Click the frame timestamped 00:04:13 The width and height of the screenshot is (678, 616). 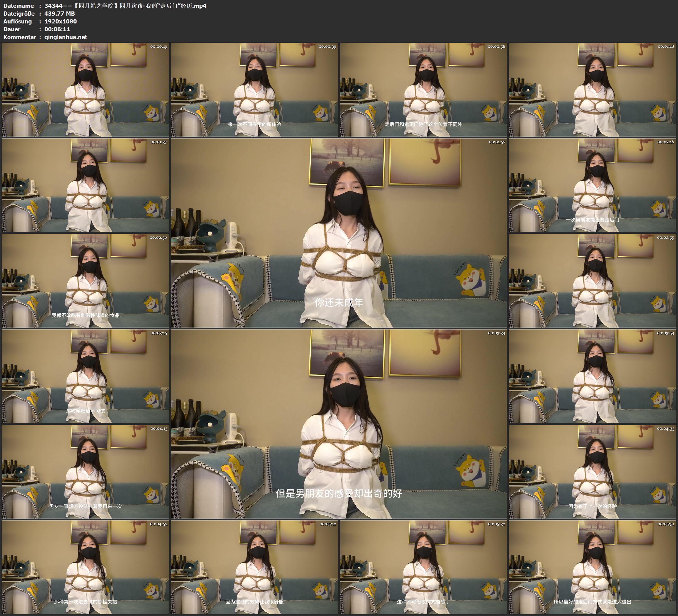coord(85,471)
